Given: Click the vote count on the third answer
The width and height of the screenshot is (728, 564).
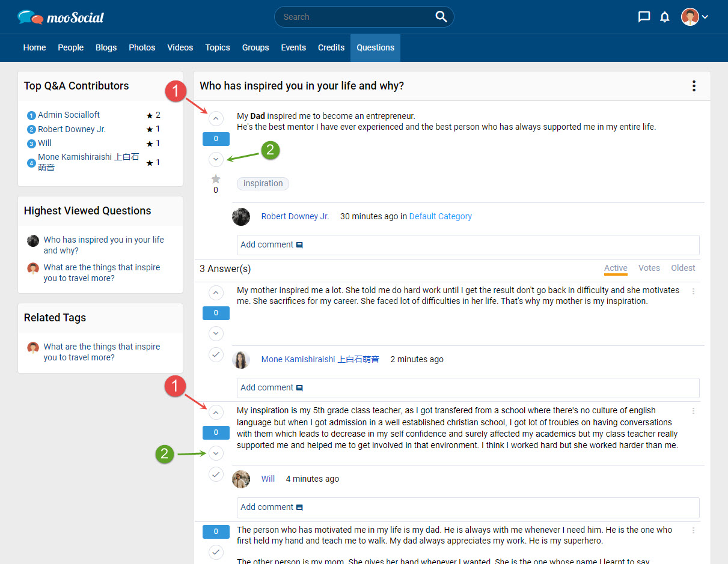Looking at the screenshot, I should click(216, 532).
